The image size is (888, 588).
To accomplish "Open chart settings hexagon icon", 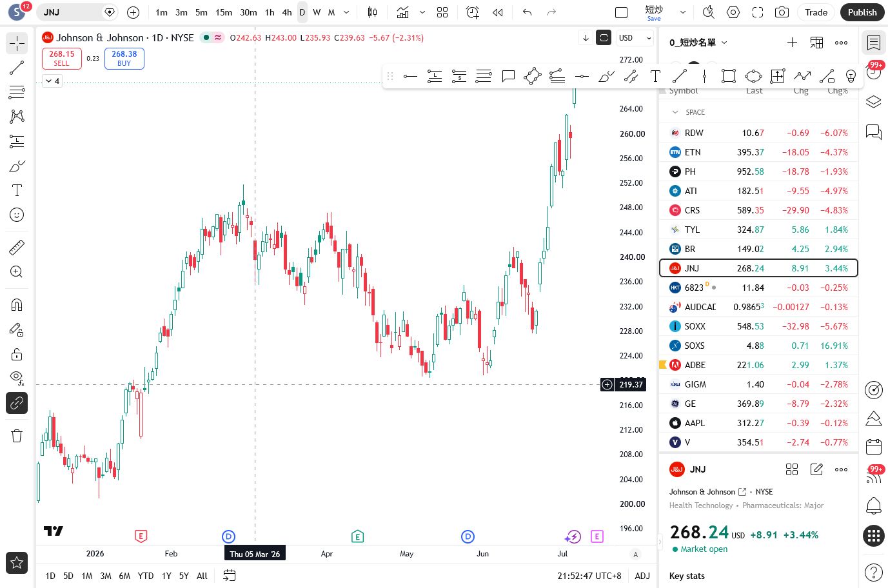I will click(733, 12).
